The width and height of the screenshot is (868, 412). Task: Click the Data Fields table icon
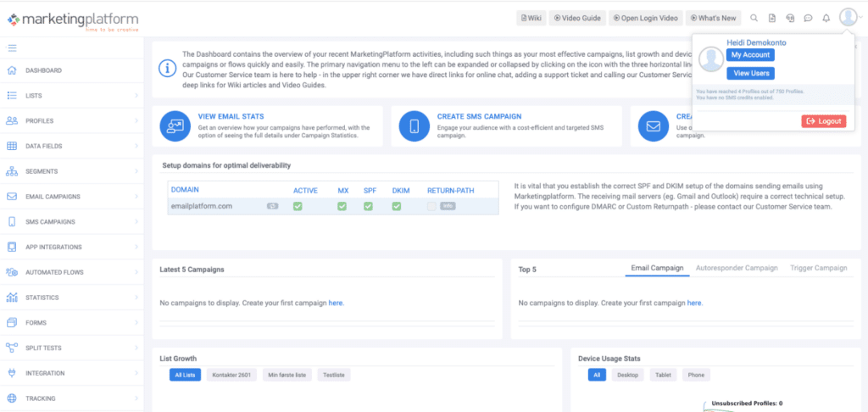[x=12, y=146]
